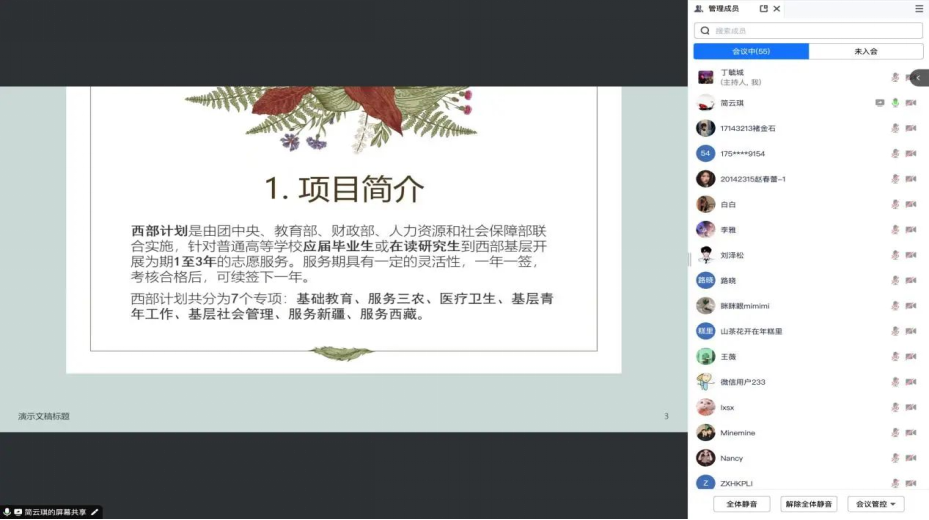Image resolution: width=929 pixels, height=520 pixels.
Task: Mute 简云琪's active green microphone
Action: click(895, 103)
